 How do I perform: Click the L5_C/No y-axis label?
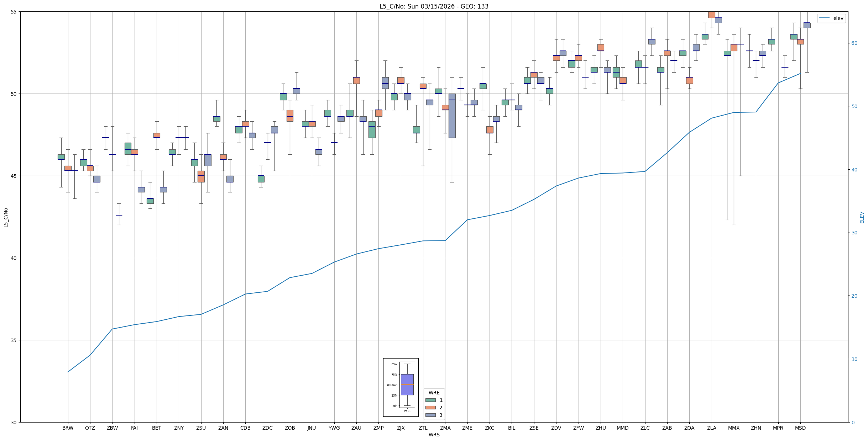(6, 217)
